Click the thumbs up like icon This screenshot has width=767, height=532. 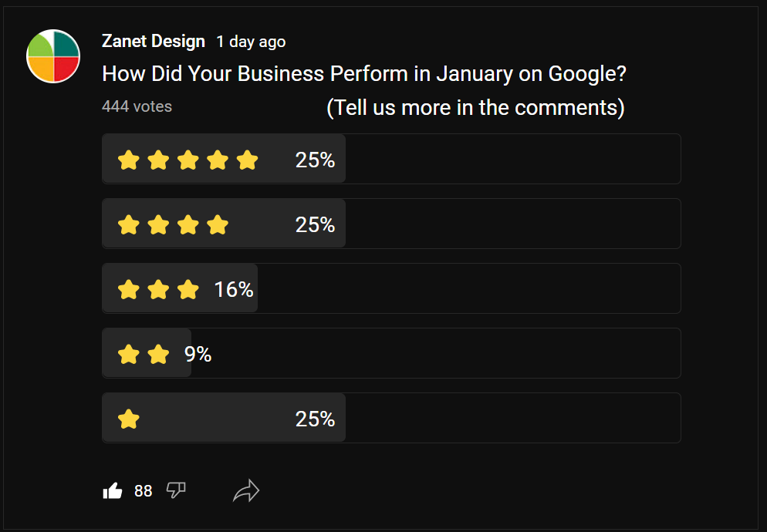click(x=113, y=490)
